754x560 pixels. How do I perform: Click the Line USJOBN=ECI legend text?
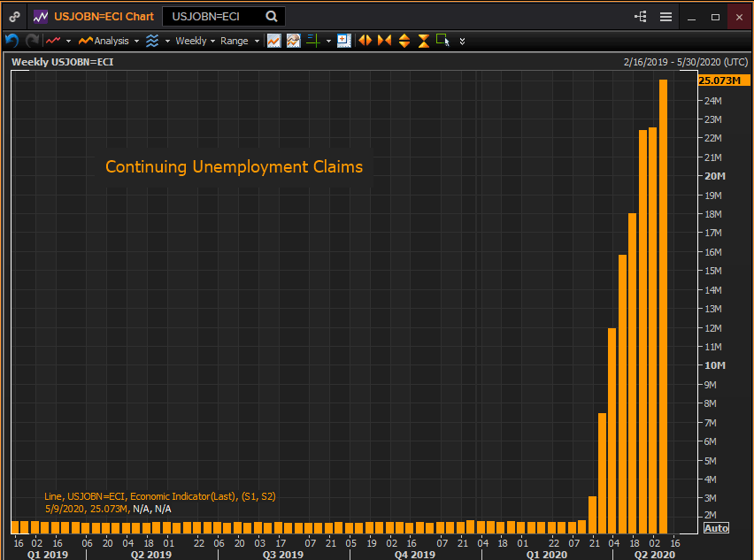(159, 497)
